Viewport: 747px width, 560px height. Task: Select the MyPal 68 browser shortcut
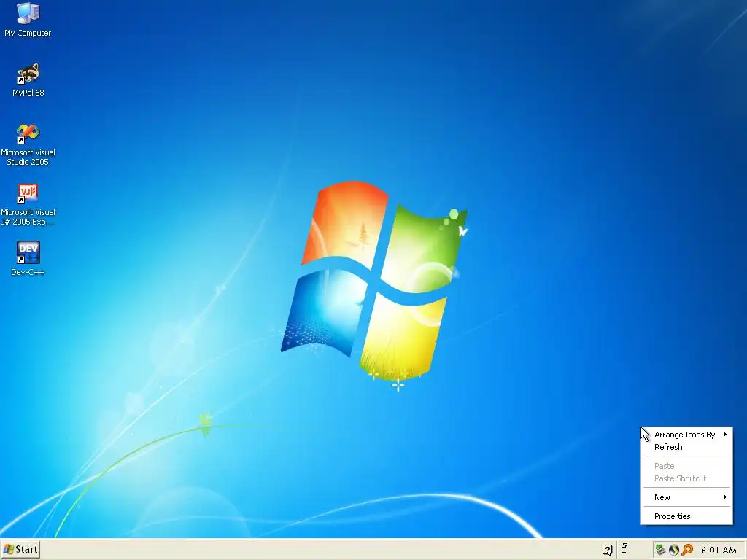28,79
